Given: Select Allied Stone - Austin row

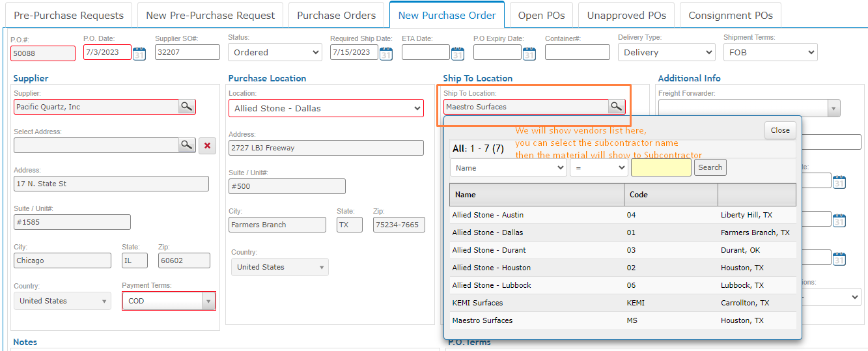Looking at the screenshot, I should click(x=623, y=215).
